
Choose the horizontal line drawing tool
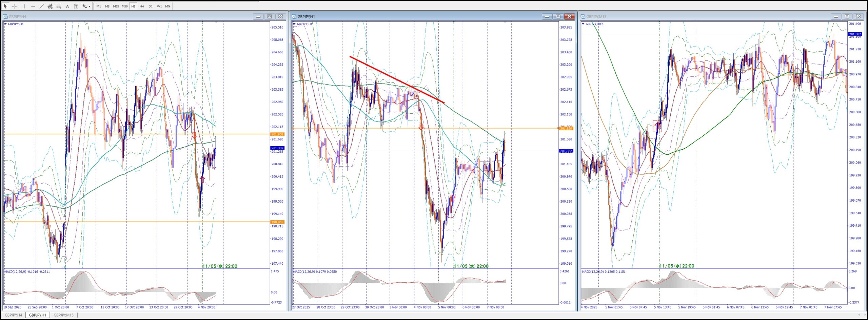click(x=33, y=6)
